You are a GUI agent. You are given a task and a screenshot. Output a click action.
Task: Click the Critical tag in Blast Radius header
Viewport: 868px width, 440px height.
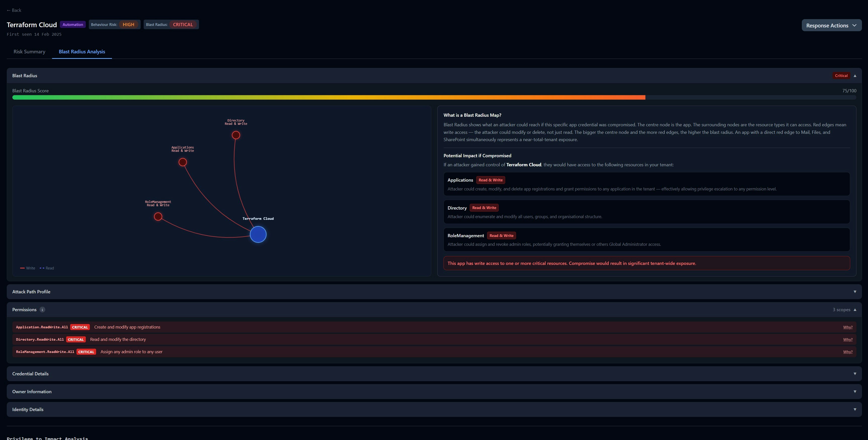841,75
